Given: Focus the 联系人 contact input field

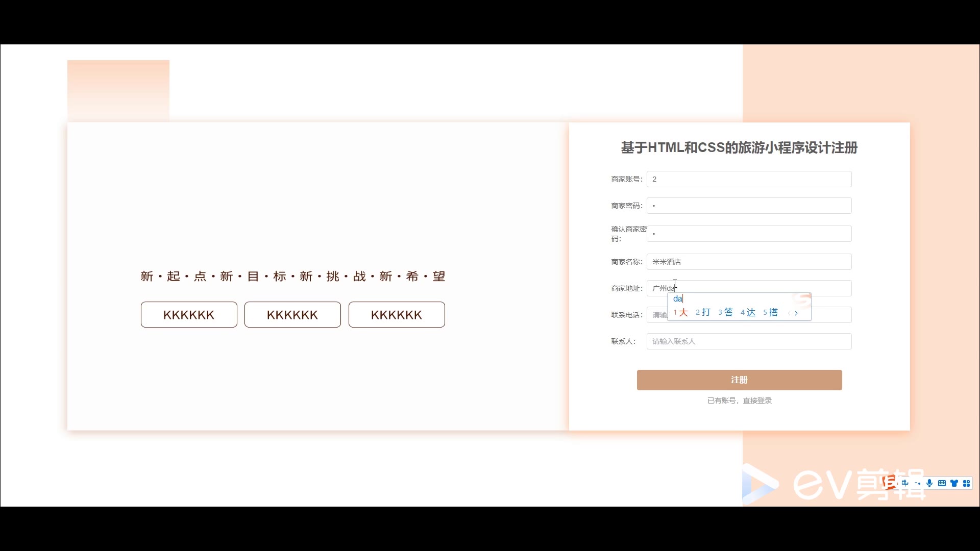Looking at the screenshot, I should click(749, 341).
